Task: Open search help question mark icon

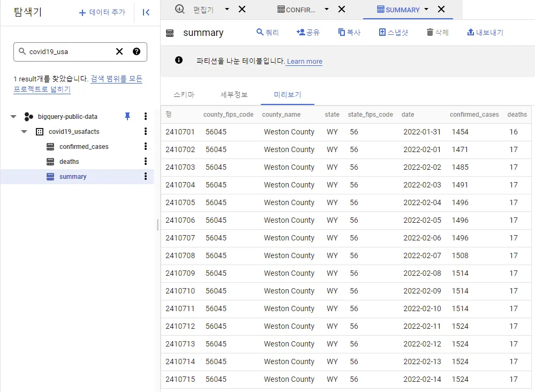Action: click(x=137, y=51)
